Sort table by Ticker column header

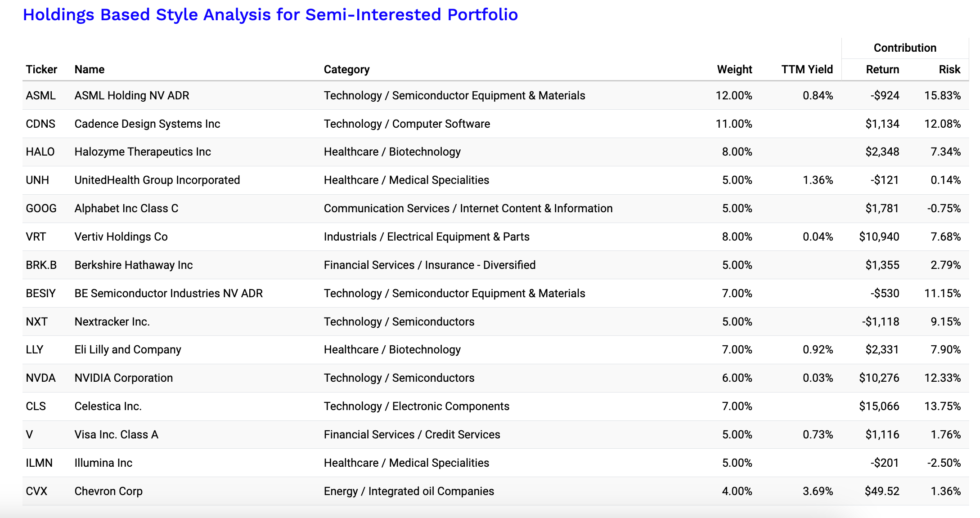pyautogui.click(x=41, y=69)
